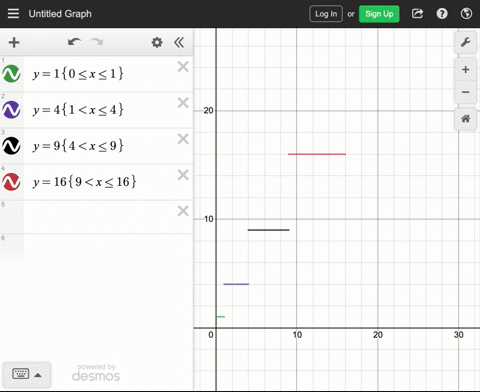Image resolution: width=480 pixels, height=392 pixels.
Task: Open the expression list settings gear
Action: (157, 42)
